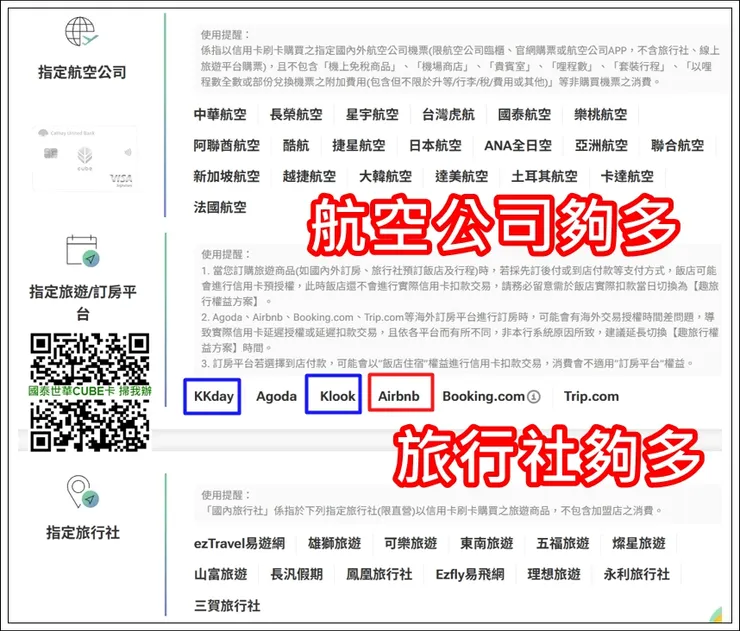Viewport: 740px width, 631px height.
Task: Pick 土耳其航空 airline
Action: coord(544,177)
